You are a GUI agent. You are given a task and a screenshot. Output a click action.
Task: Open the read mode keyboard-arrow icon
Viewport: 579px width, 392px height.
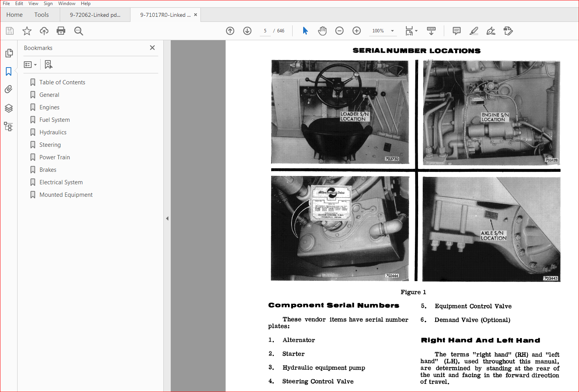click(431, 31)
